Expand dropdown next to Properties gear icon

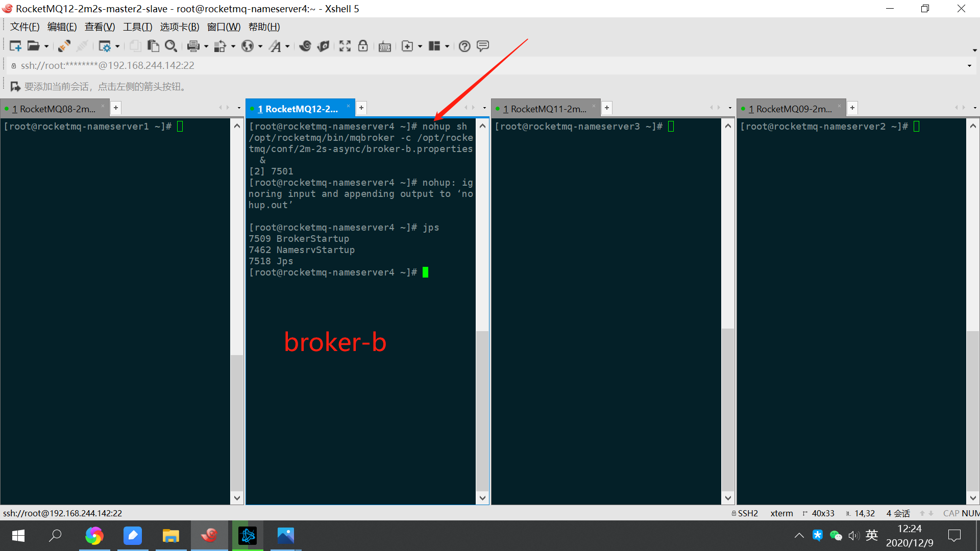click(x=117, y=46)
